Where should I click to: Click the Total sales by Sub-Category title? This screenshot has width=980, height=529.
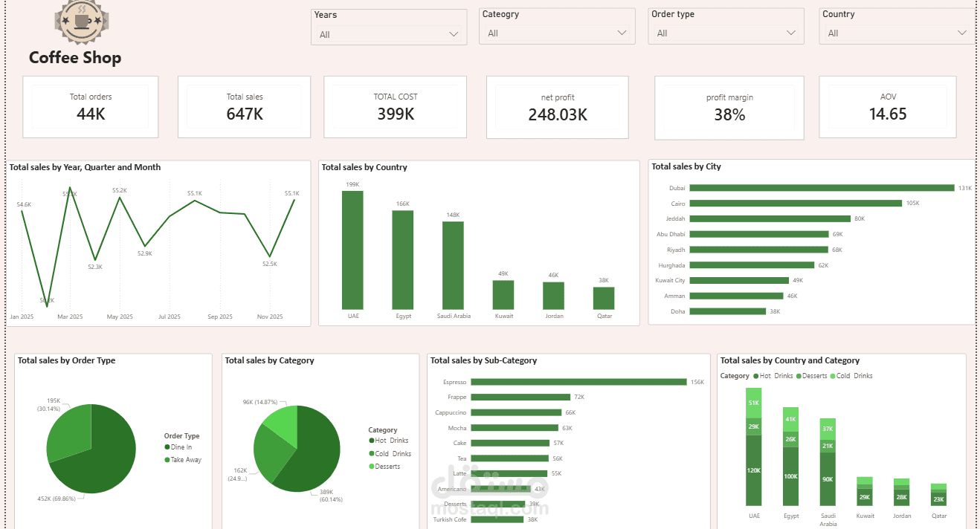pyautogui.click(x=484, y=360)
